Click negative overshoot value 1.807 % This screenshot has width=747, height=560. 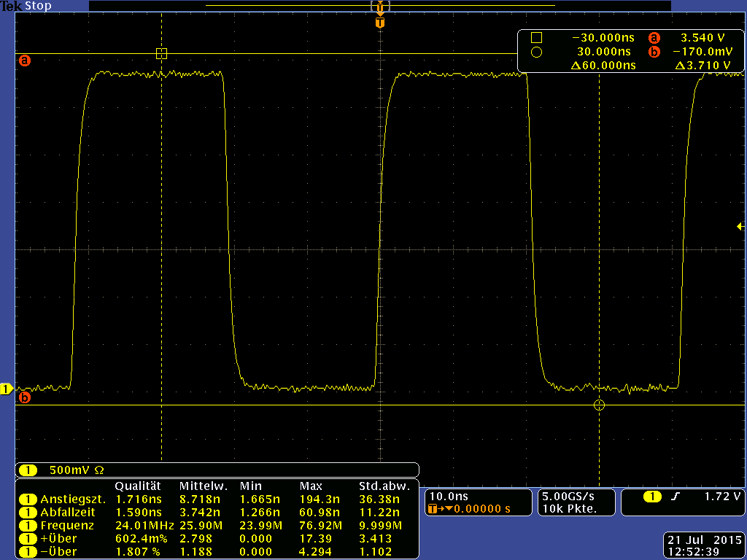[x=138, y=552]
